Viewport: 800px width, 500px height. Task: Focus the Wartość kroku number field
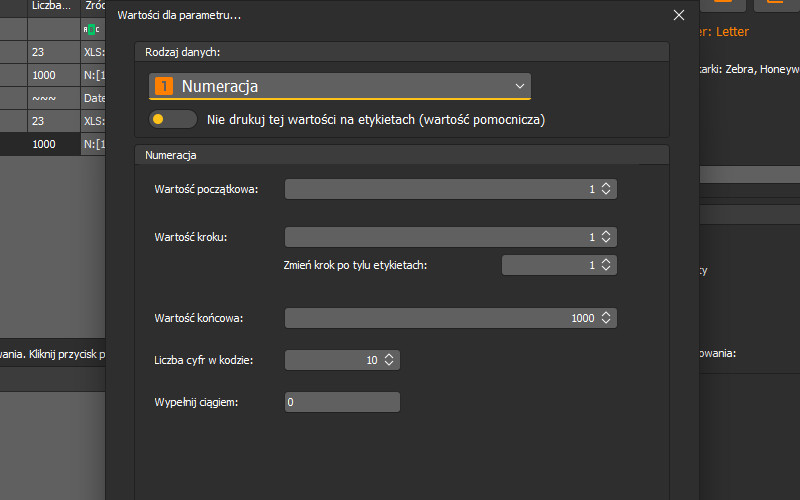(440, 237)
